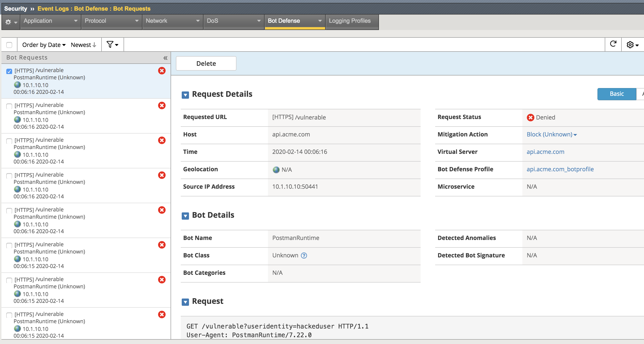Screen dimensions: 644x344
Task: Collapse the Bot Requests panel with double-chevron
Action: tap(165, 58)
